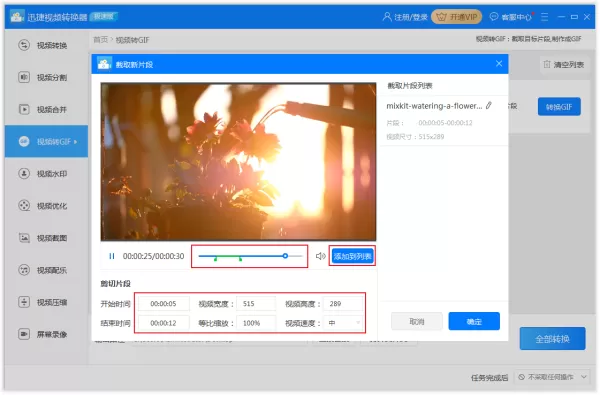
Task: Click the 清空列表 trash icon
Action: click(547, 64)
